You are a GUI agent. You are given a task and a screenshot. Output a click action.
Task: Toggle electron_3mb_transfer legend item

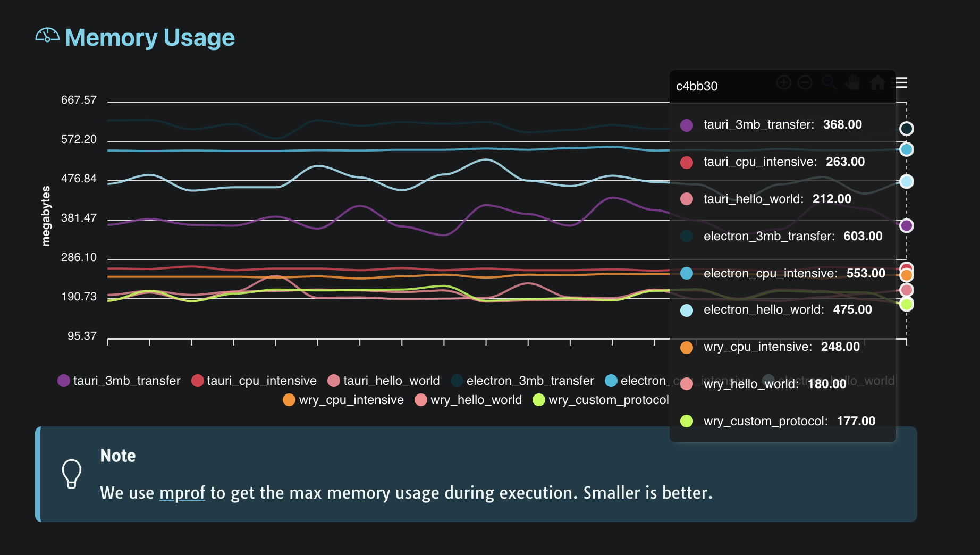click(x=522, y=381)
